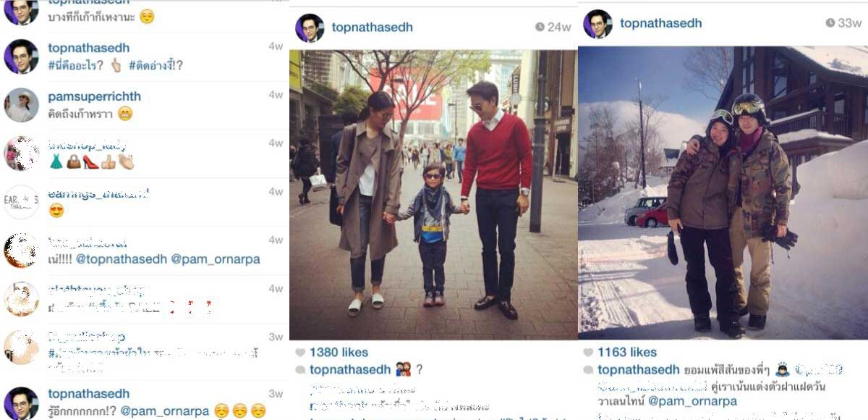868x420 pixels.
Task: Tap the comment bubble icon under 1380 likes
Action: 300,370
